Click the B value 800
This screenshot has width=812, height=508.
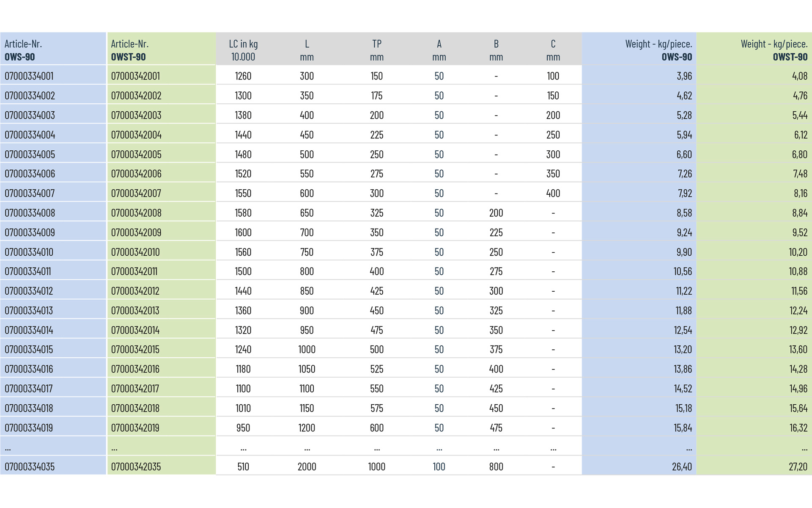point(496,467)
